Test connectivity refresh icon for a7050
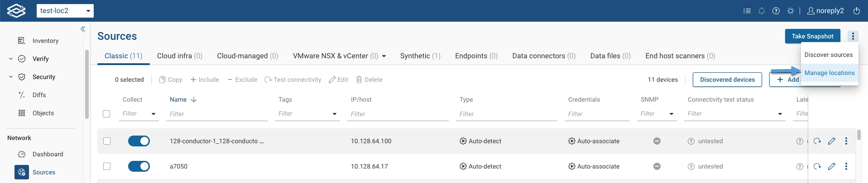Viewport: 868px width, 183px height. click(817, 166)
